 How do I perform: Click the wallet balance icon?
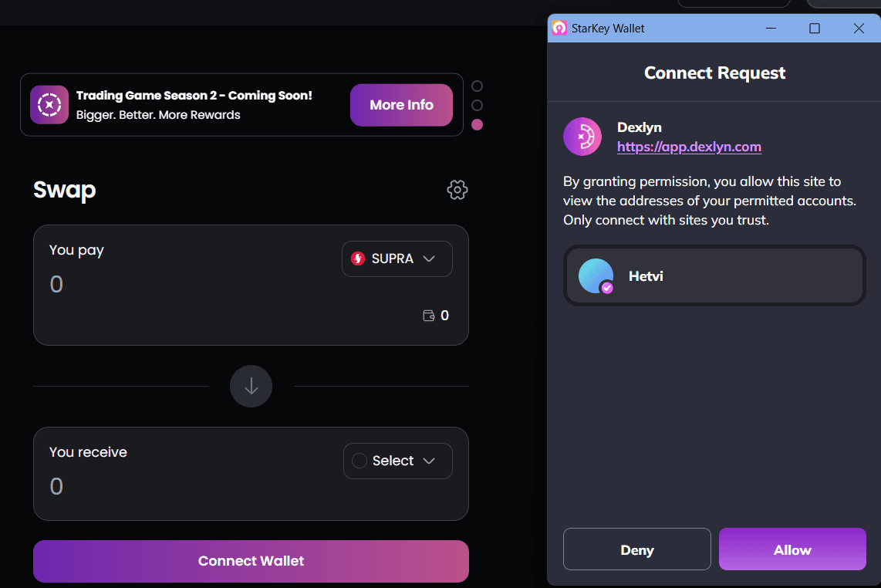(x=429, y=316)
